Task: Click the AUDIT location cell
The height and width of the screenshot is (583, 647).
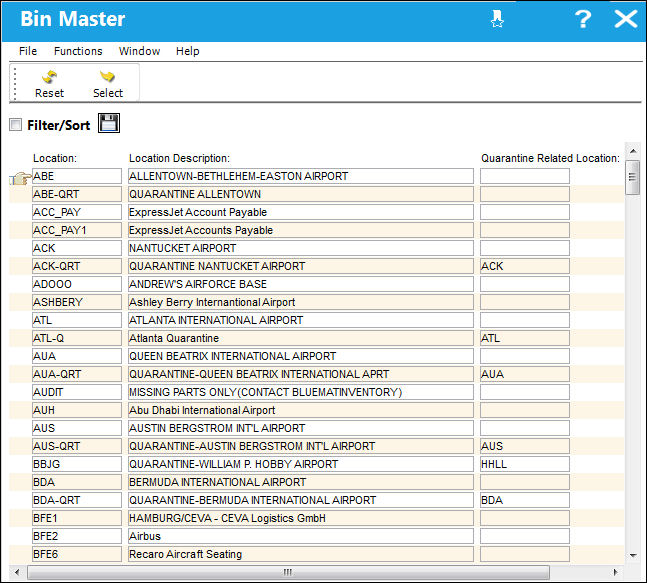Action: pos(77,392)
